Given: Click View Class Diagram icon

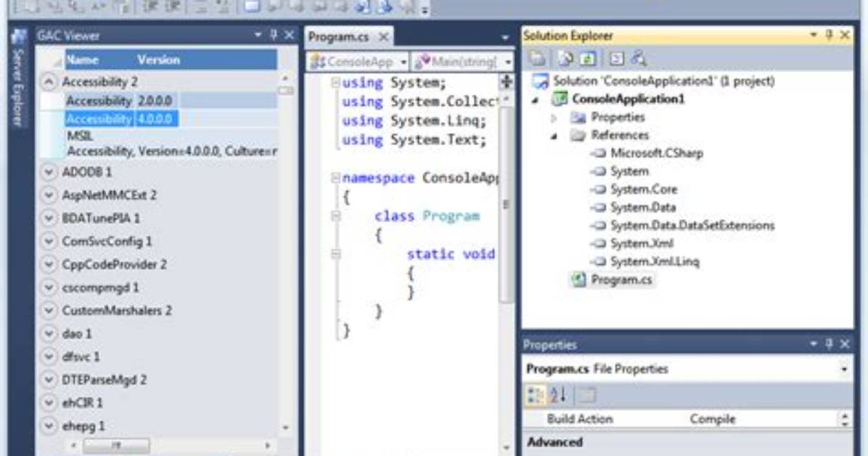Looking at the screenshot, I should coord(638,58).
